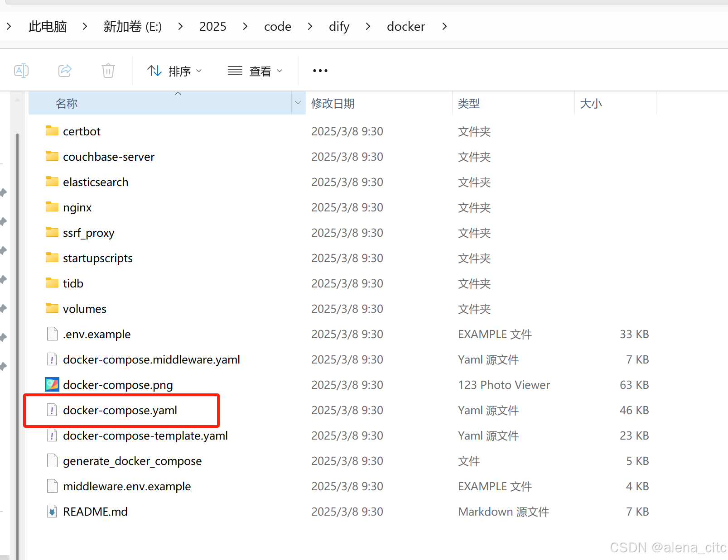Select the file name generate_docker_compose
Viewport: 728px width, 560px height.
click(132, 461)
